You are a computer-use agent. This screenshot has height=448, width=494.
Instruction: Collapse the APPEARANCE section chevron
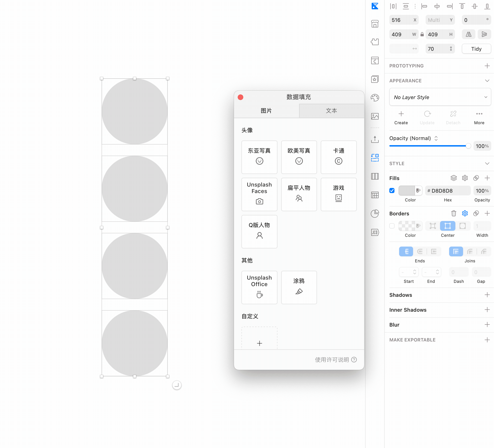(x=487, y=81)
